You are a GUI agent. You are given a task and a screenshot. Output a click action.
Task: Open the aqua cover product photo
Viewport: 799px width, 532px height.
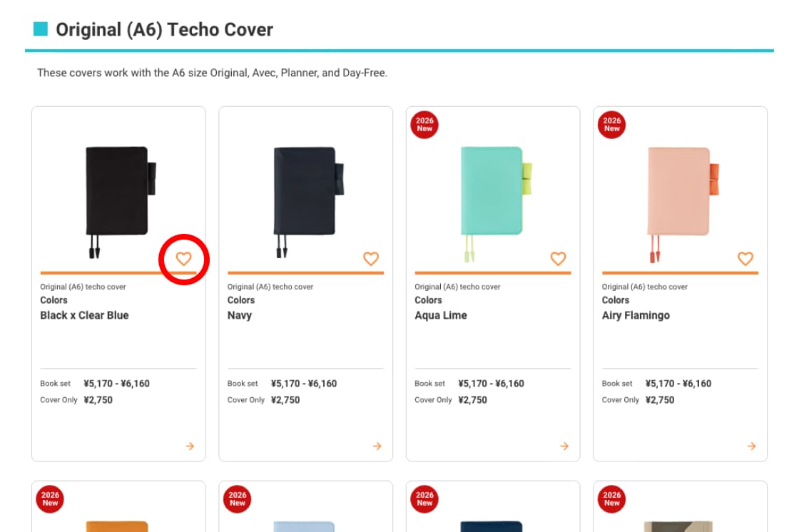tap(492, 192)
